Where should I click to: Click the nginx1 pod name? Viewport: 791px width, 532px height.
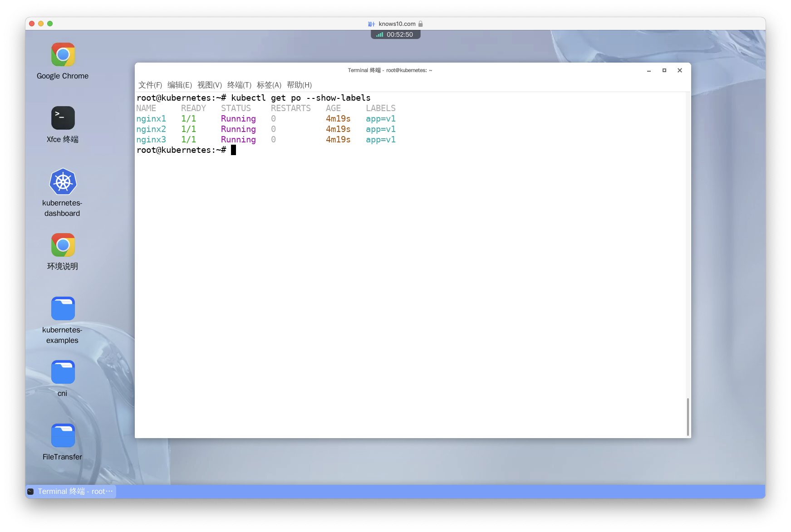(x=151, y=119)
